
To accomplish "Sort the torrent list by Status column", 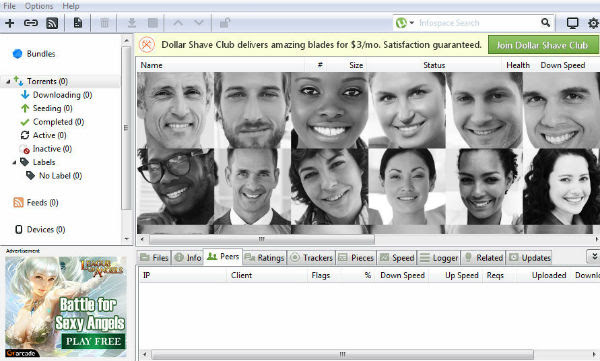I will point(434,65).
